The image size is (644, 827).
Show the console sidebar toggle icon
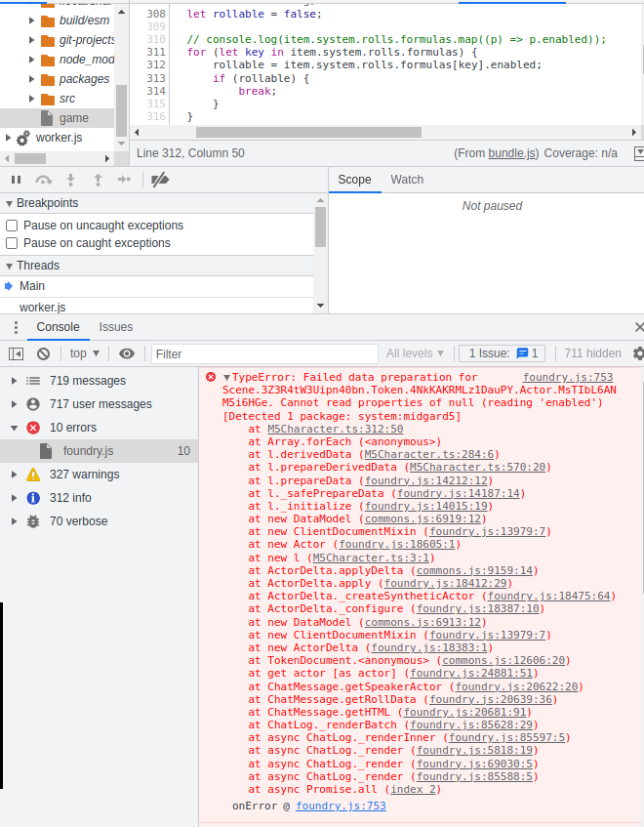(x=16, y=353)
